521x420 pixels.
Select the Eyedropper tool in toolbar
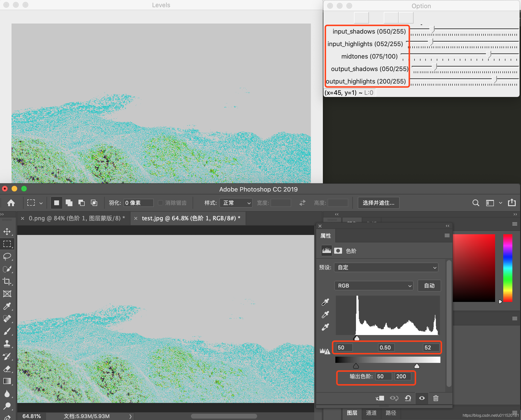click(x=7, y=306)
